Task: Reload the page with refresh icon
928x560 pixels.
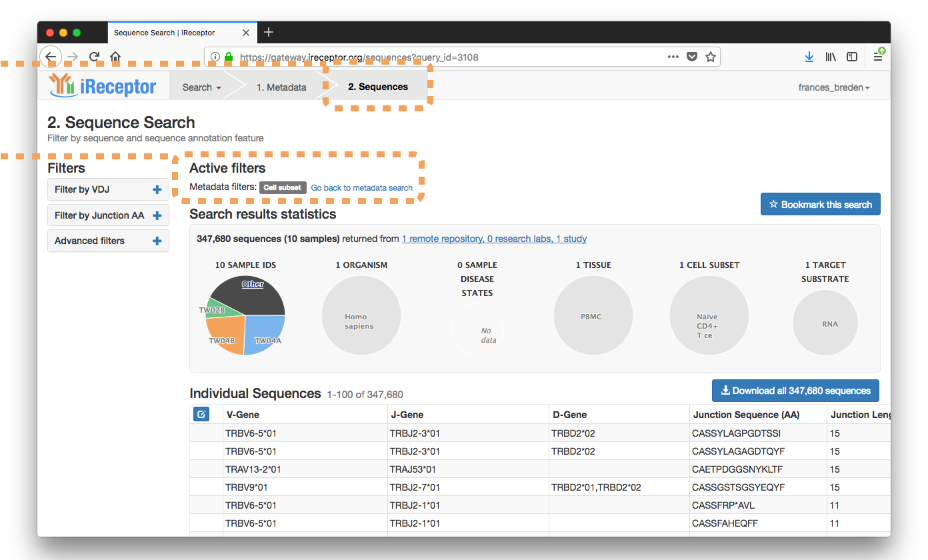Action: point(95,57)
